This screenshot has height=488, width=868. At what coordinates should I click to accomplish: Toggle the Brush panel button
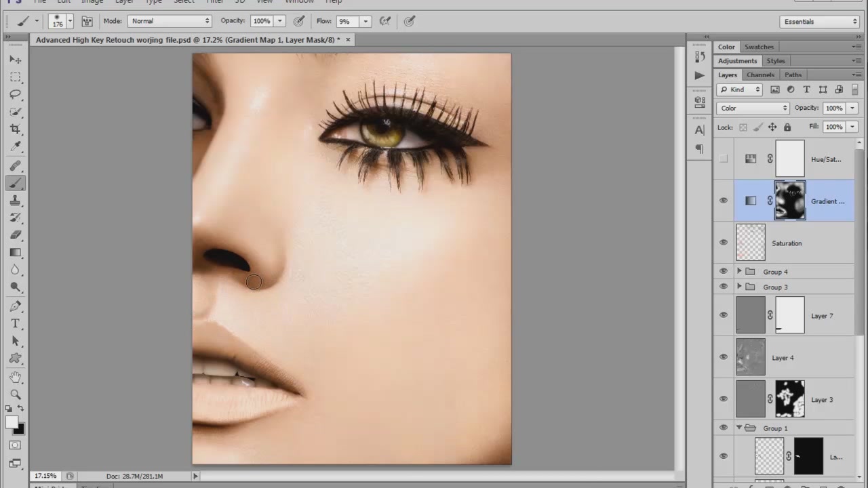coord(87,21)
